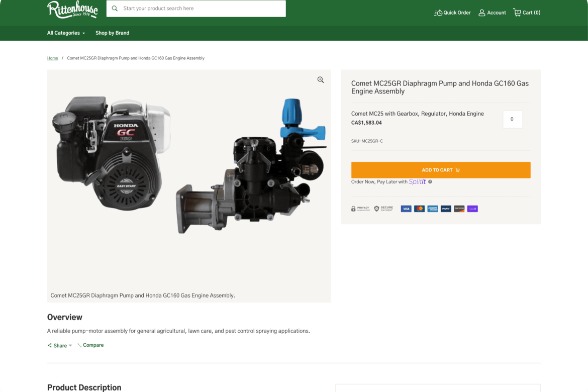Screen dimensions: 588x392
Task: Click the Compare link
Action: point(90,345)
